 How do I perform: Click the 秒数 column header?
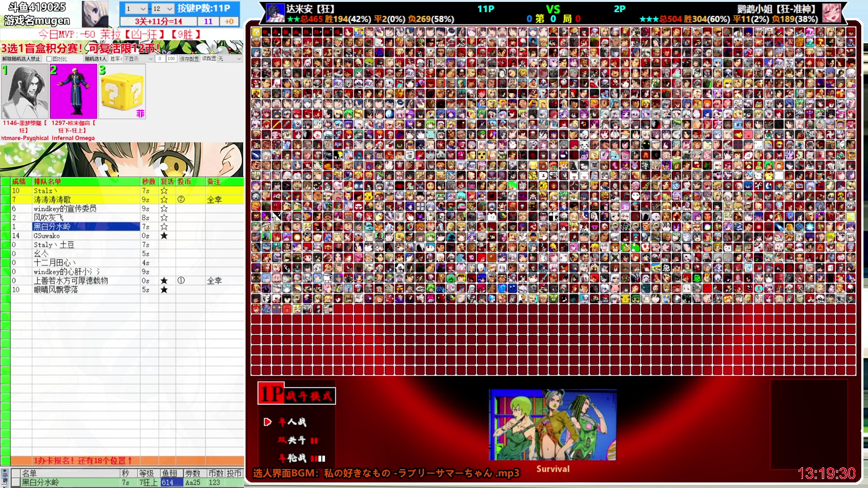(x=149, y=182)
